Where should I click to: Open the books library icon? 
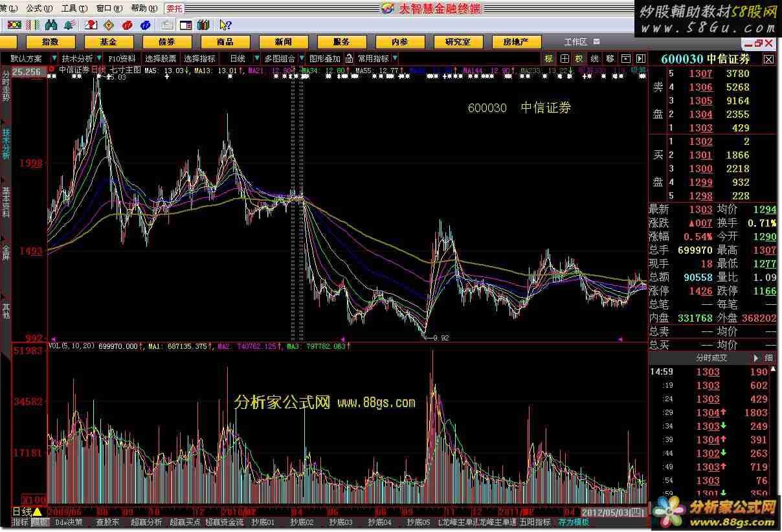pos(203,25)
